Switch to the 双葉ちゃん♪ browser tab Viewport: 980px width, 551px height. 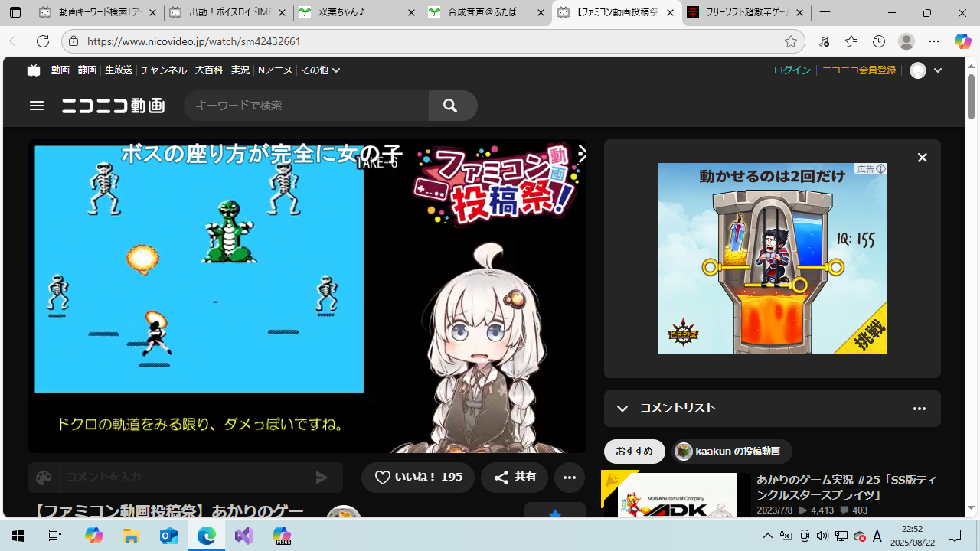pyautogui.click(x=358, y=13)
